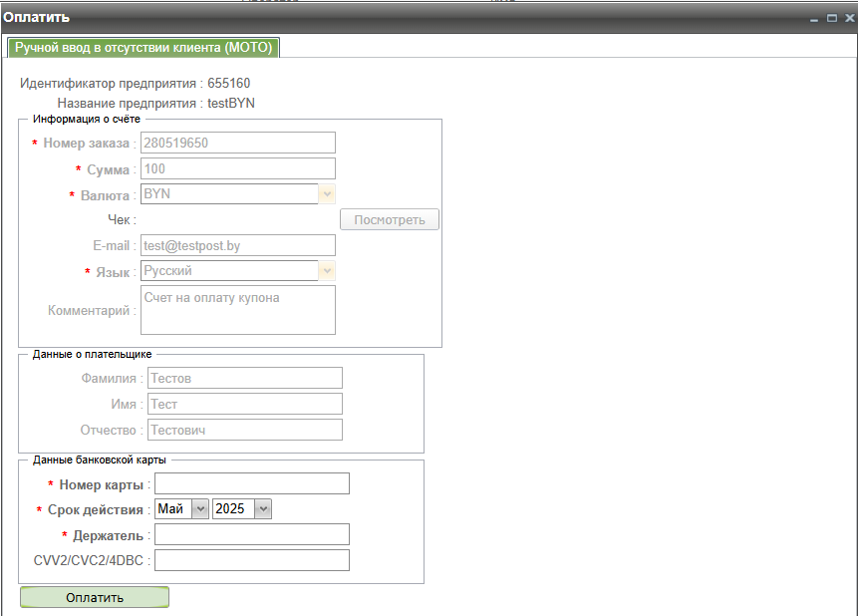Close the Оплатить dialog window
Image resolution: width=858 pixels, height=616 pixels.
coord(848,19)
